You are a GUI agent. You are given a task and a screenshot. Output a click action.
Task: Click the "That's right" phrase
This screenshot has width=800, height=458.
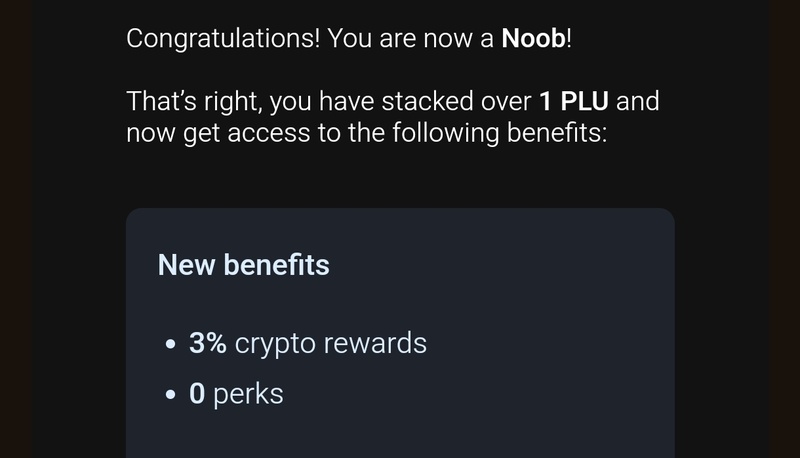tap(191, 102)
